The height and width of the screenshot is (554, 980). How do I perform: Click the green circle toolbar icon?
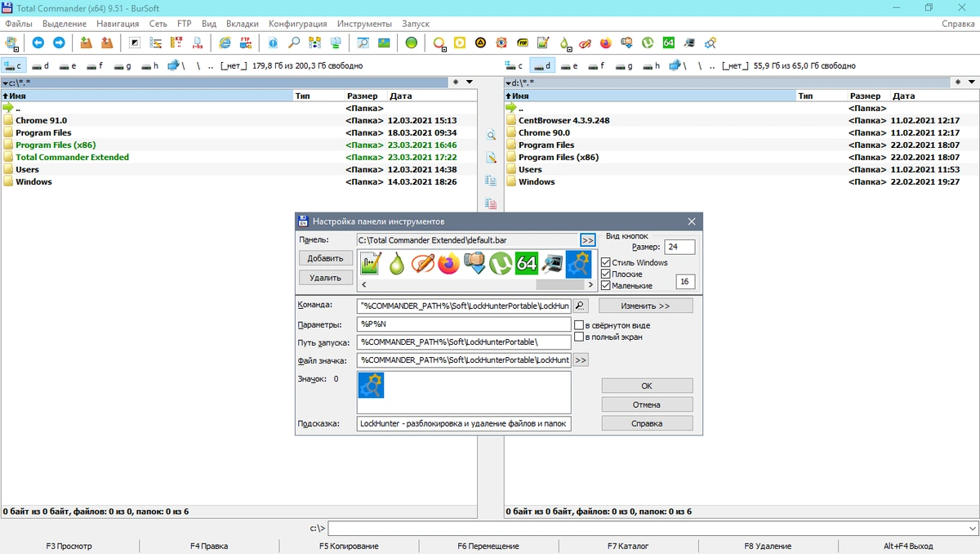412,42
